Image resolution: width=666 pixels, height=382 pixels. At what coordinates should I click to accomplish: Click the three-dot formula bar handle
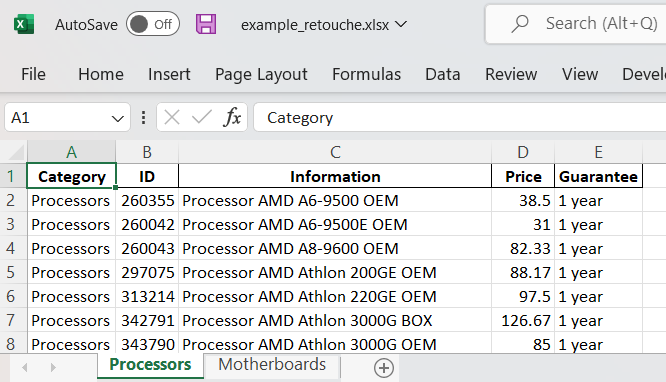(x=144, y=118)
